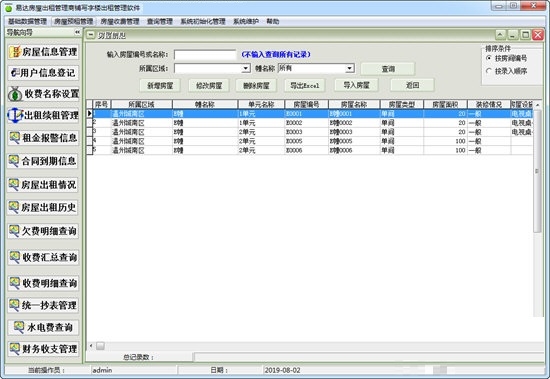Click the 导出Excel button
This screenshot has height=379, width=550.
(304, 85)
